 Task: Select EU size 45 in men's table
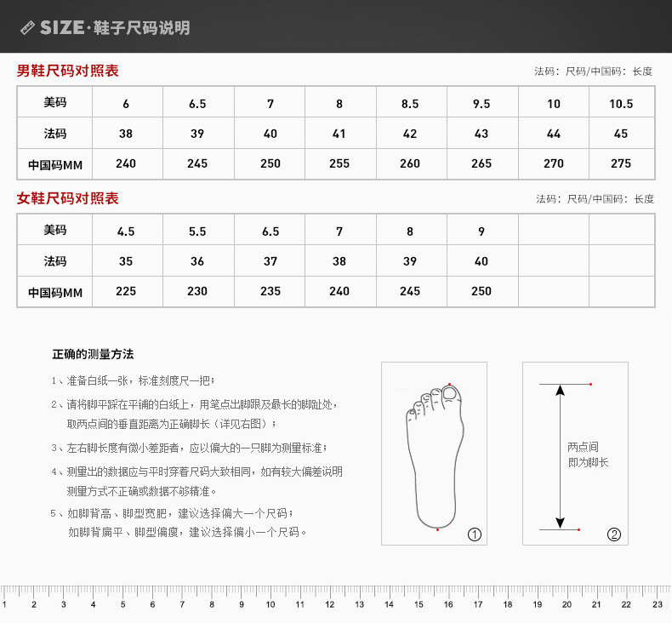click(x=621, y=134)
